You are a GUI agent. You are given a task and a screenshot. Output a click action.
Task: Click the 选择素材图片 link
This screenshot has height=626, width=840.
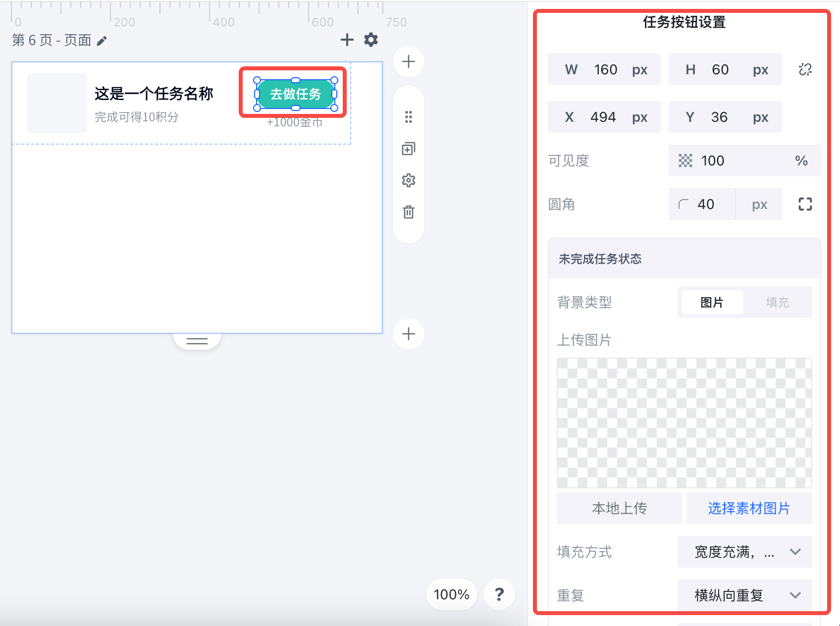pos(749,508)
